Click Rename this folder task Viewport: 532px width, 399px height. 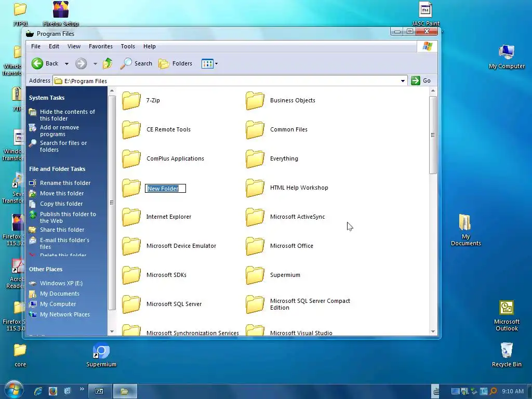click(x=65, y=183)
